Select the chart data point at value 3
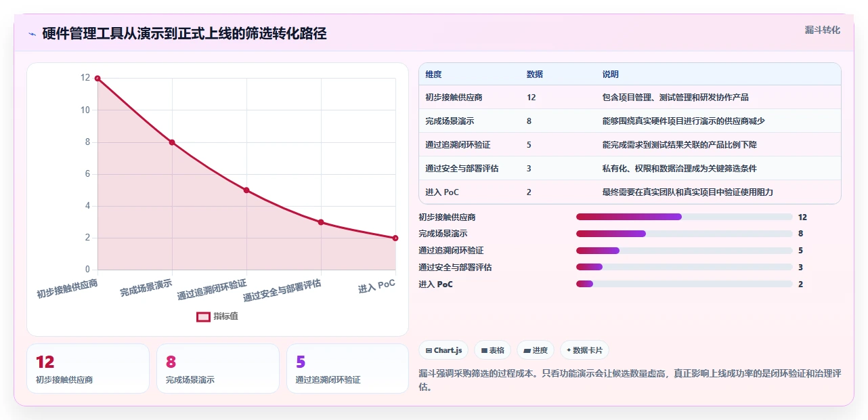The height and width of the screenshot is (420, 868). tap(321, 222)
